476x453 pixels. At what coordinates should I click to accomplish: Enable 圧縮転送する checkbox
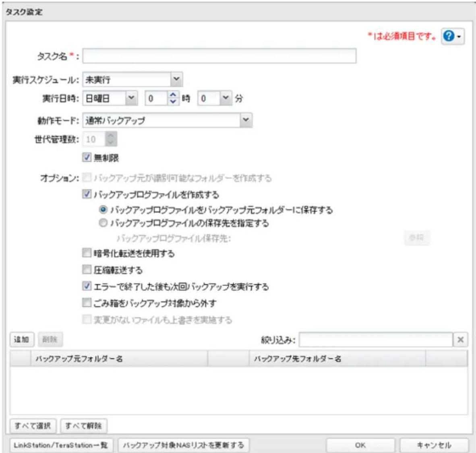87,270
